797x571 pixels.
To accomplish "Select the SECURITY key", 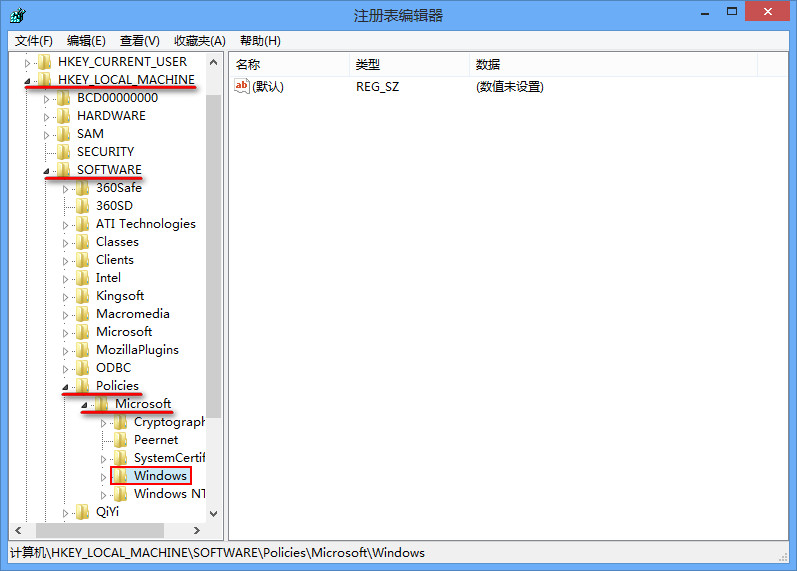I will click(105, 152).
